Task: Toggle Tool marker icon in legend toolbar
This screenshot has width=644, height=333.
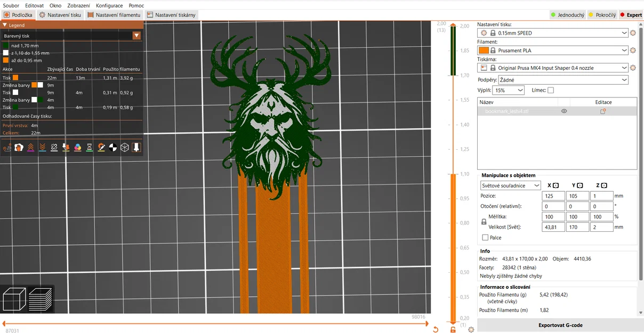Action: pos(136,147)
